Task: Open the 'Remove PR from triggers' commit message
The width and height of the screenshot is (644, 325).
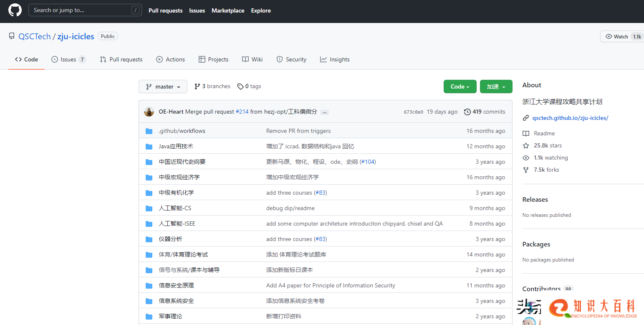Action: pos(298,131)
